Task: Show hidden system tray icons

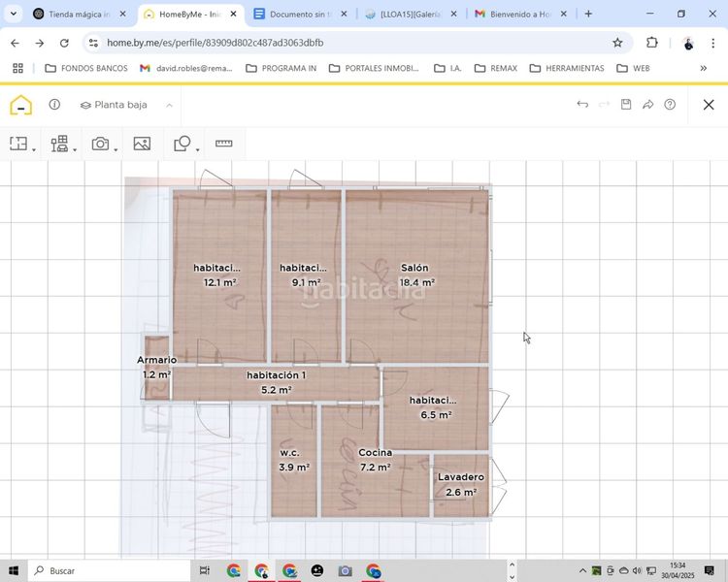Action: (582, 571)
